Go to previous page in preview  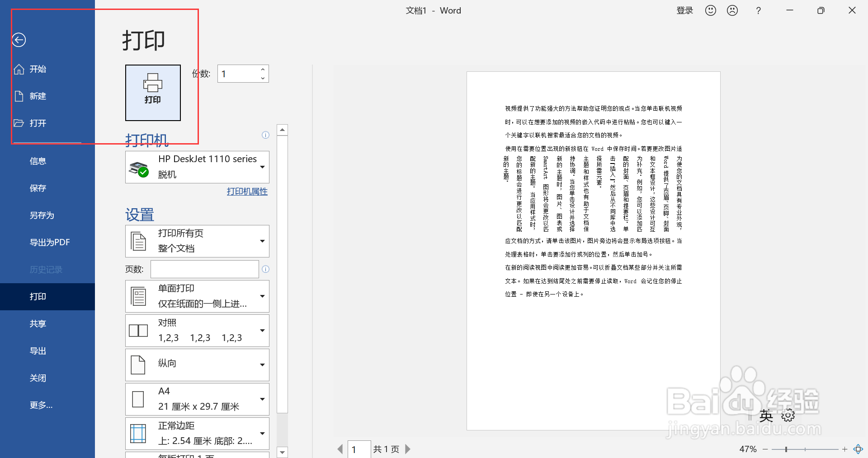coord(340,449)
